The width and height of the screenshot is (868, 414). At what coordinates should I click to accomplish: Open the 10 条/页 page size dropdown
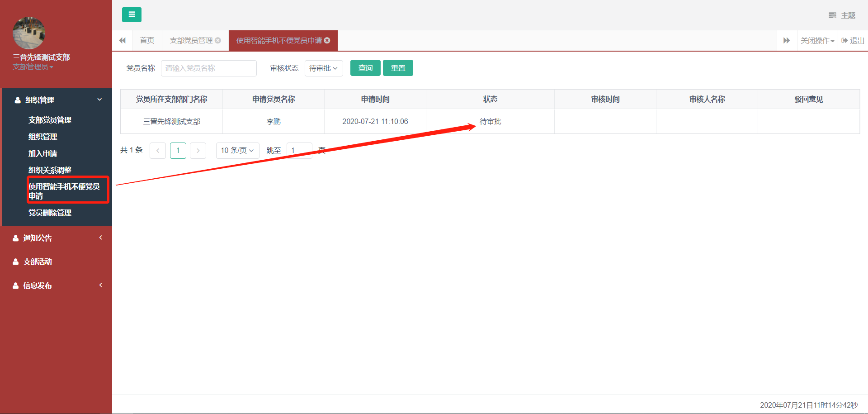(237, 151)
